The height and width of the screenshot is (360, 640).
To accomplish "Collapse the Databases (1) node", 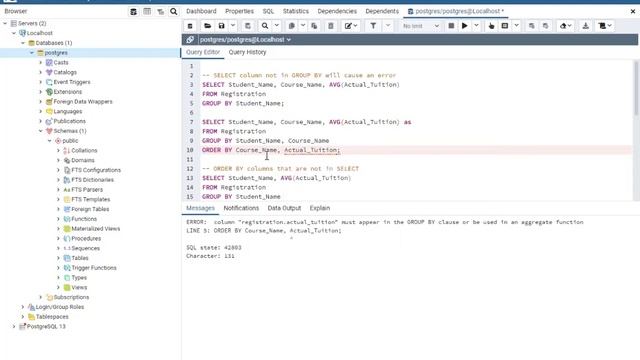I will (23, 43).
